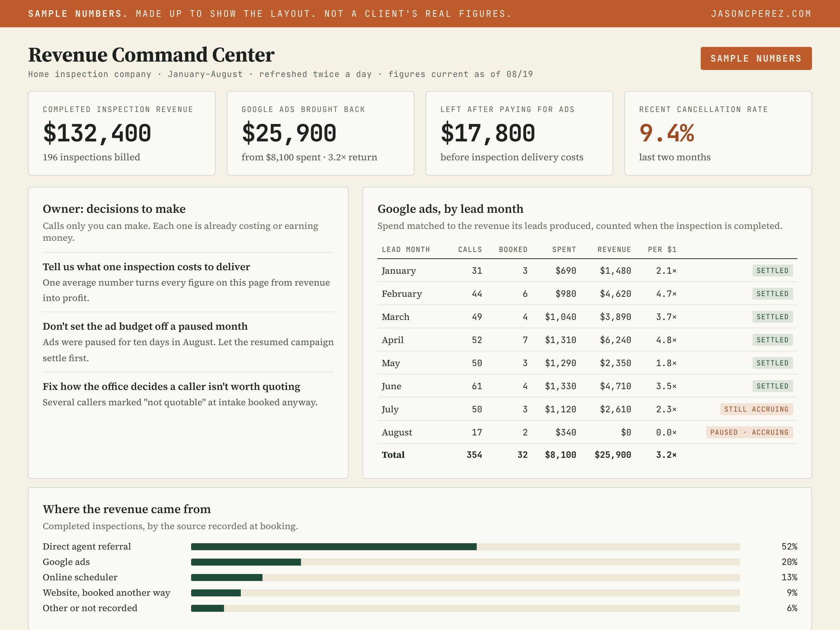
Task: Click 'Owner: decisions to make' heading
Action: [x=114, y=209]
